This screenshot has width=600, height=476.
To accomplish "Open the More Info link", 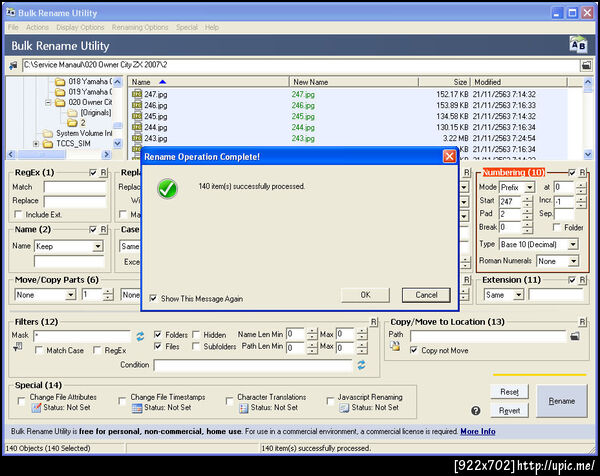I will [x=478, y=432].
